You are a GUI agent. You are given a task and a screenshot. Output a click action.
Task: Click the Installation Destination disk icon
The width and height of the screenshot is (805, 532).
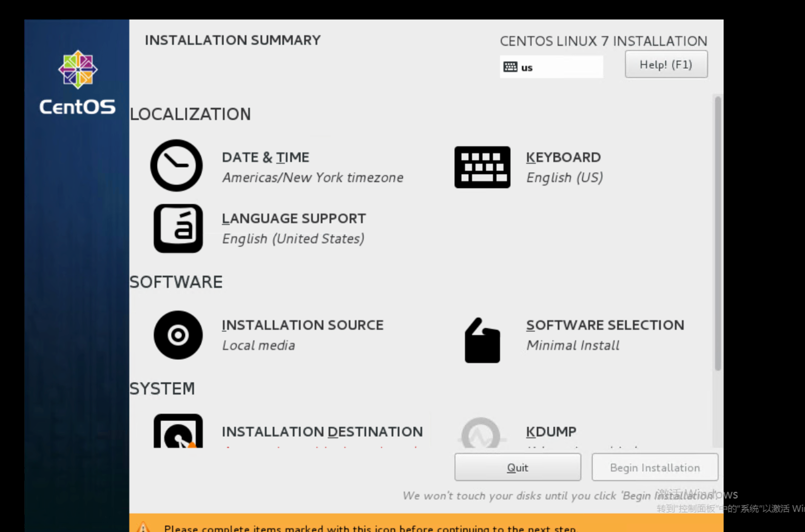178,431
